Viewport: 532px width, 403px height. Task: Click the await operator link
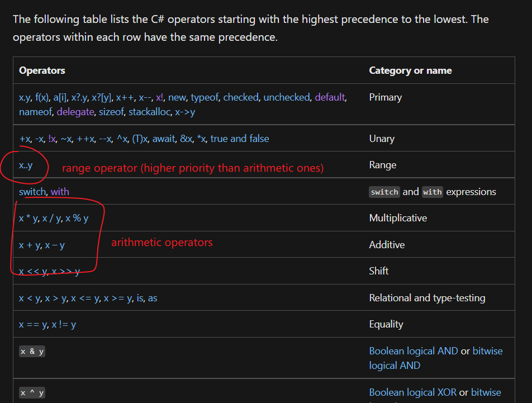click(164, 139)
